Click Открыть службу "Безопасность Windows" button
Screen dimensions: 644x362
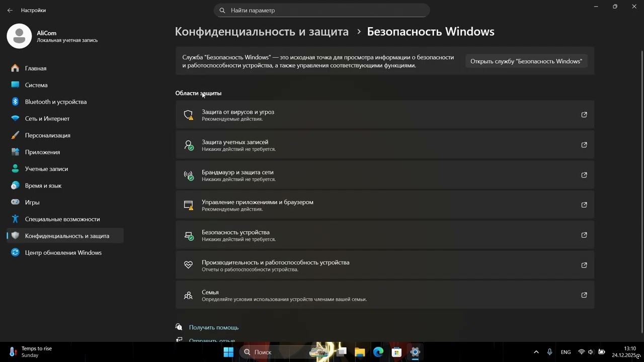[x=526, y=61]
